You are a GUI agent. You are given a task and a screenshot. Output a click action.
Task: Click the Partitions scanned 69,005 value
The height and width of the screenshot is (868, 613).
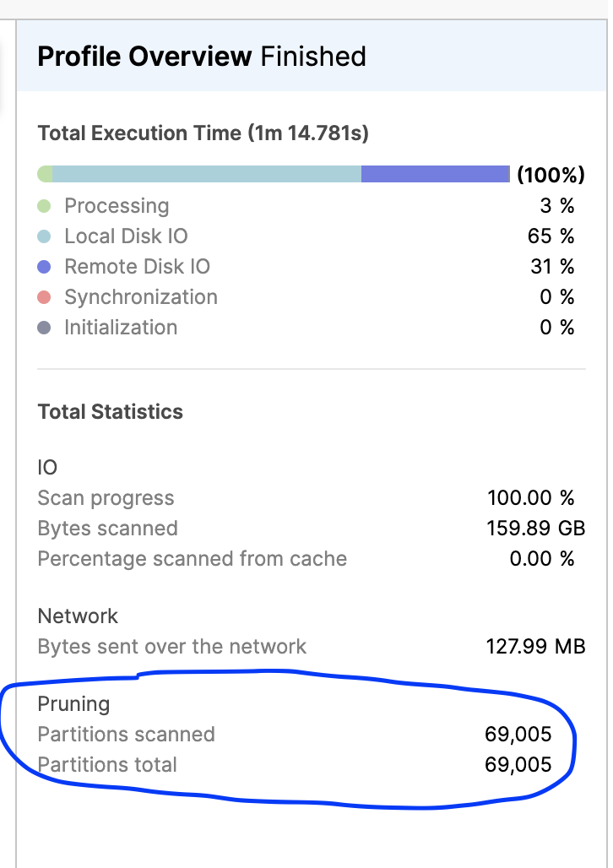tap(518, 735)
